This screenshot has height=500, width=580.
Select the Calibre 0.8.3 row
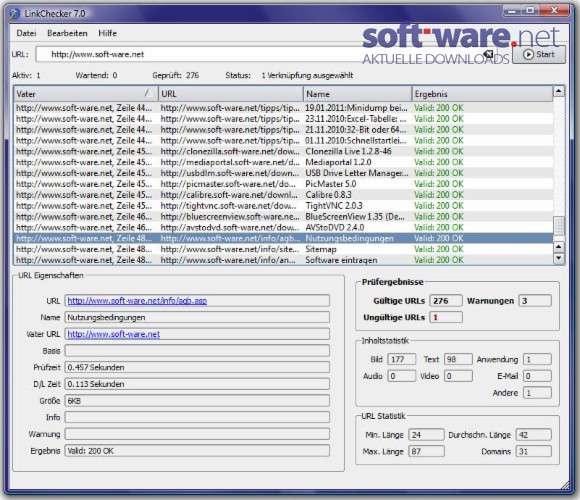(284, 195)
